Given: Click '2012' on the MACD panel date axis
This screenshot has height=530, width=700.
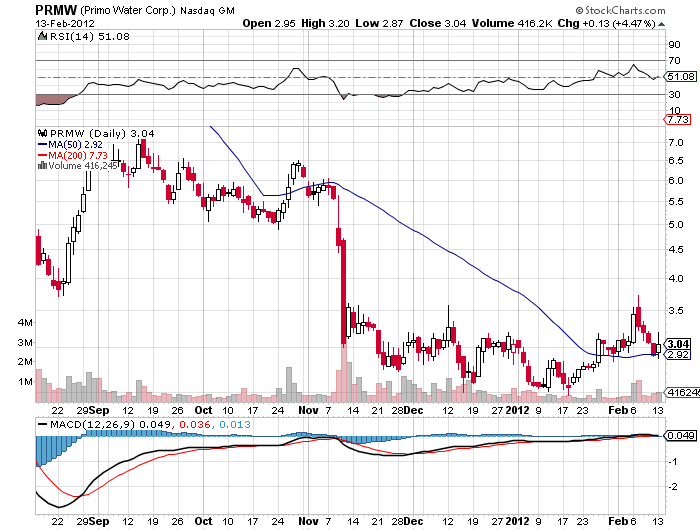Looking at the screenshot, I should [517, 521].
